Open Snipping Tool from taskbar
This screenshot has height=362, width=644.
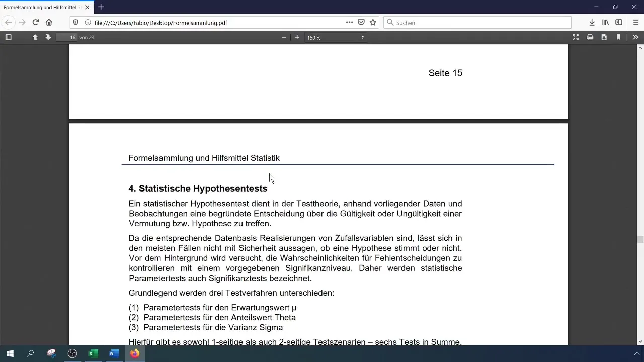pos(51,353)
